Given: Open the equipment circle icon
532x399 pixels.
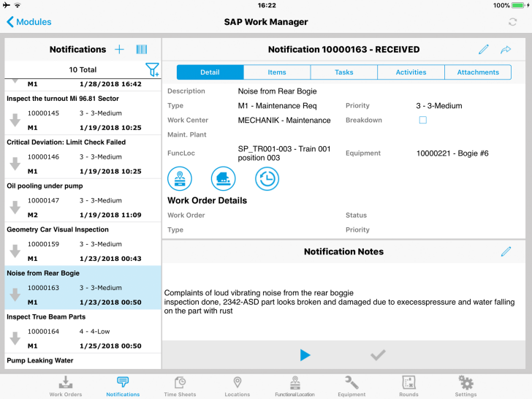Looking at the screenshot, I should (x=224, y=178).
